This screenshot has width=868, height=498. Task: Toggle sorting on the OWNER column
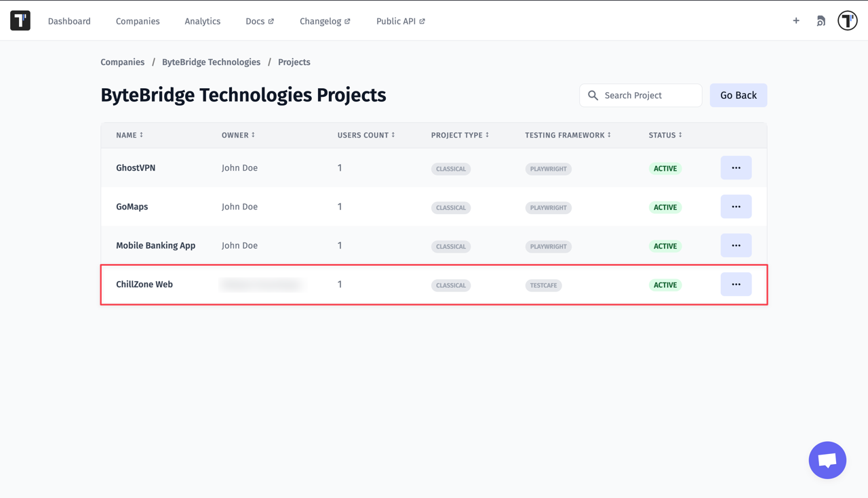tap(238, 135)
